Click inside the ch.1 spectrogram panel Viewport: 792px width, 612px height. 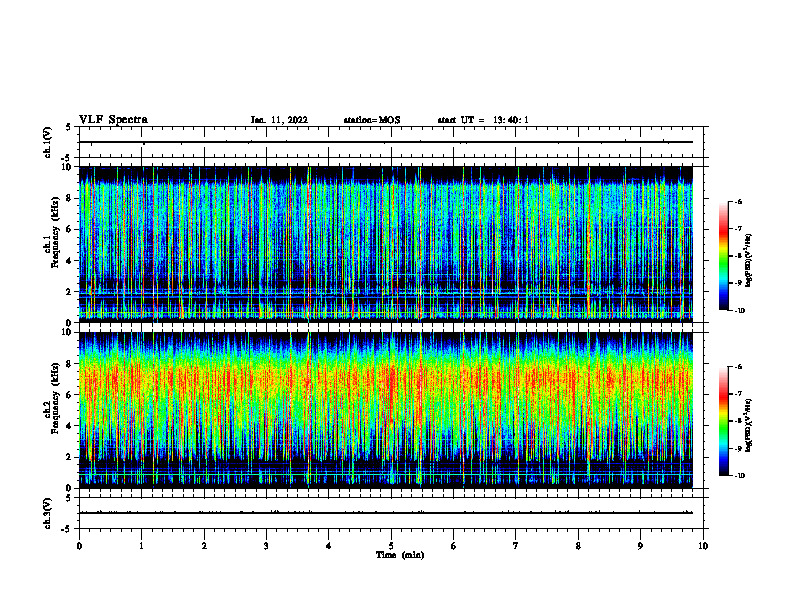pos(386,244)
